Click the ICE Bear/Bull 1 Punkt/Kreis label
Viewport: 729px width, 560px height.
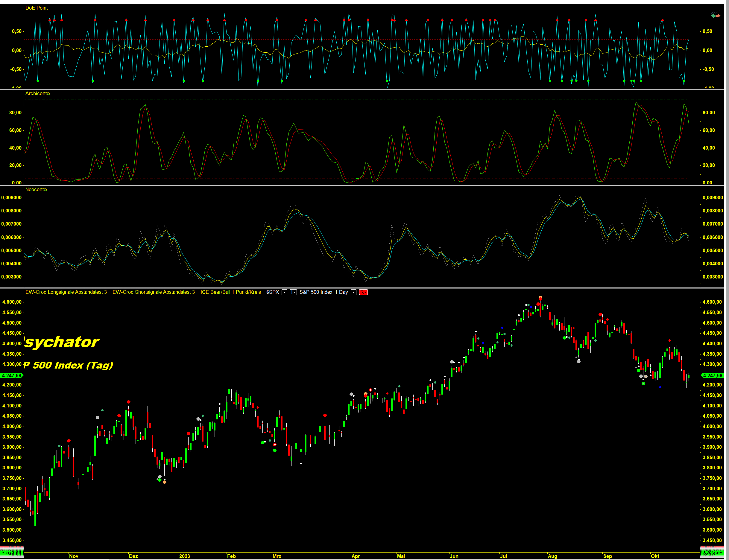[x=230, y=292]
